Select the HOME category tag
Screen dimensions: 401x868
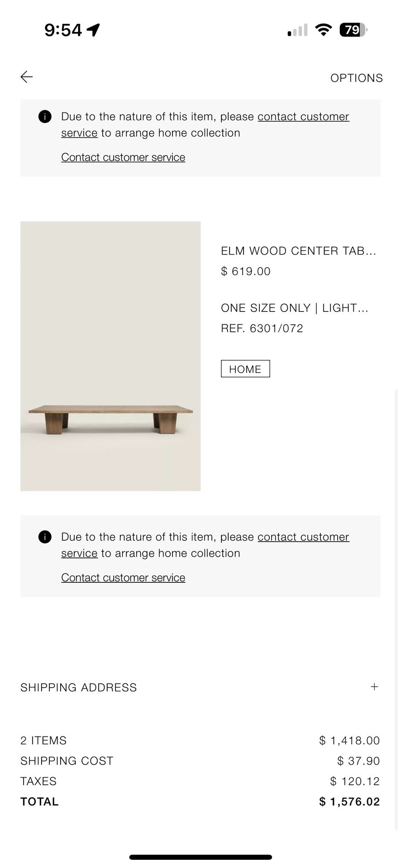point(245,369)
